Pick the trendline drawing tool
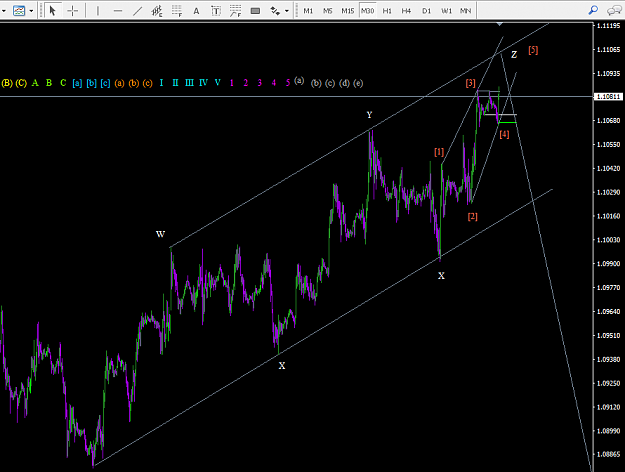This screenshot has width=625, height=472. [137, 11]
